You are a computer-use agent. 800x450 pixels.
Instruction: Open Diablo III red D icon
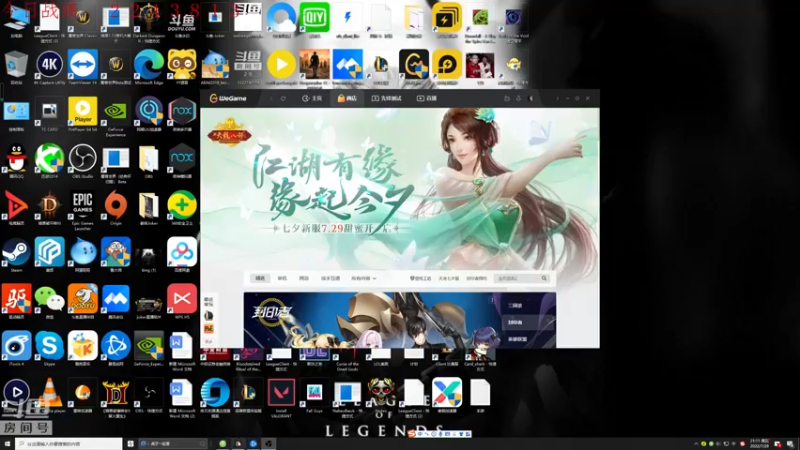click(49, 209)
